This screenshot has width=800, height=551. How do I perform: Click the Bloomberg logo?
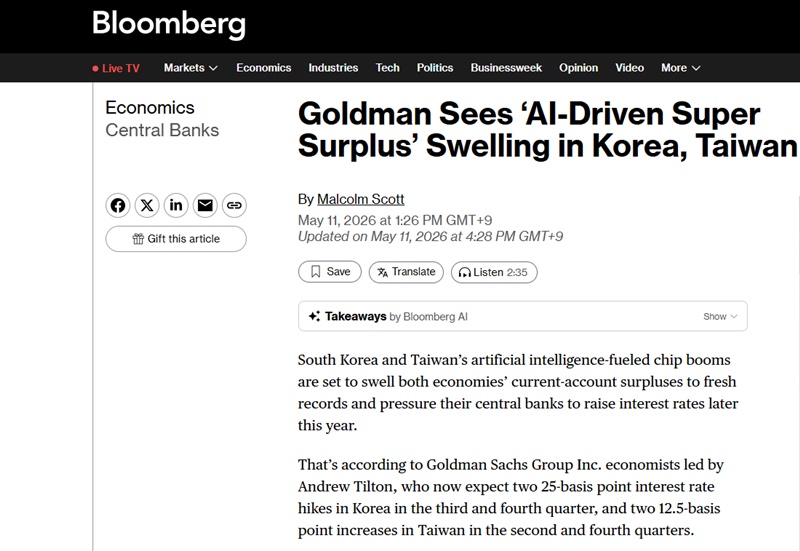click(x=169, y=24)
